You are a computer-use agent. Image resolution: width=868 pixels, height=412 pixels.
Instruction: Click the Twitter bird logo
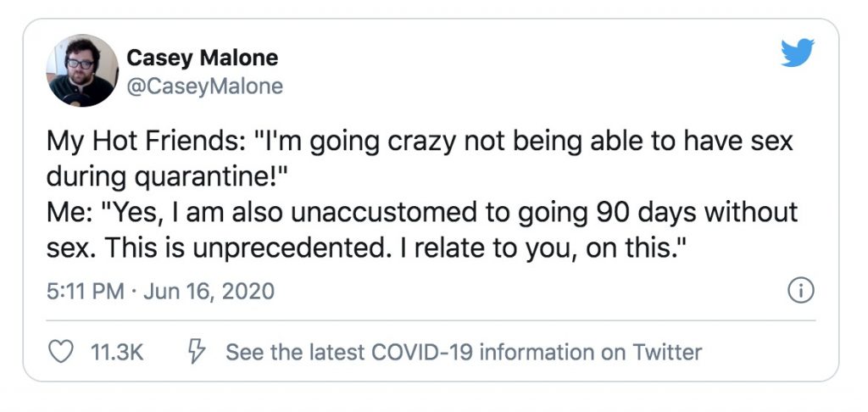tap(797, 53)
